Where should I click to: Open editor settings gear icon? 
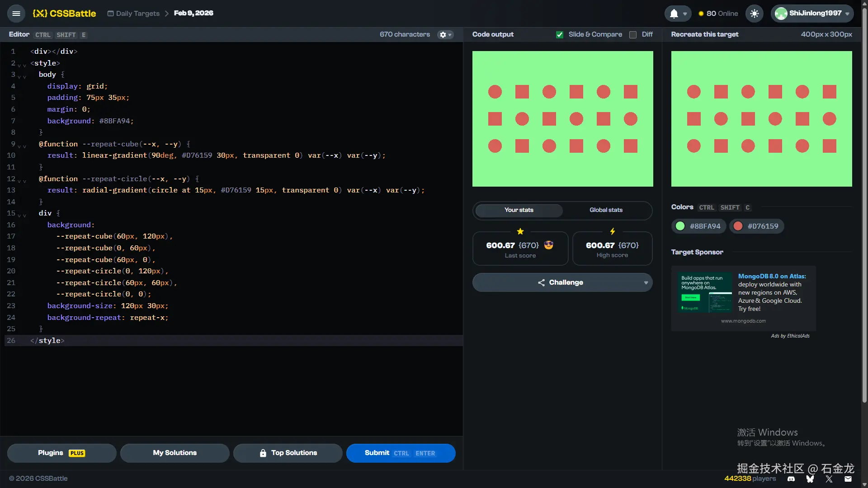click(x=443, y=35)
